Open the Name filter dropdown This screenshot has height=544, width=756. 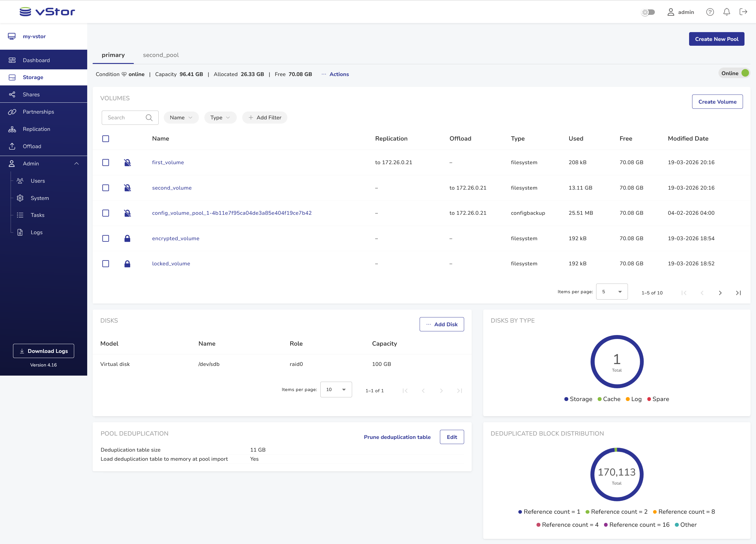click(181, 118)
